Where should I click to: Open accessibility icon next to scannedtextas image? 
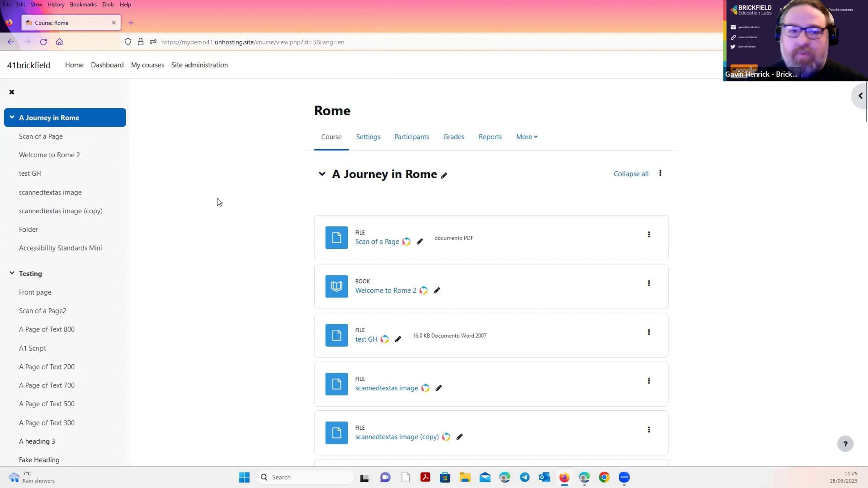[x=425, y=388]
